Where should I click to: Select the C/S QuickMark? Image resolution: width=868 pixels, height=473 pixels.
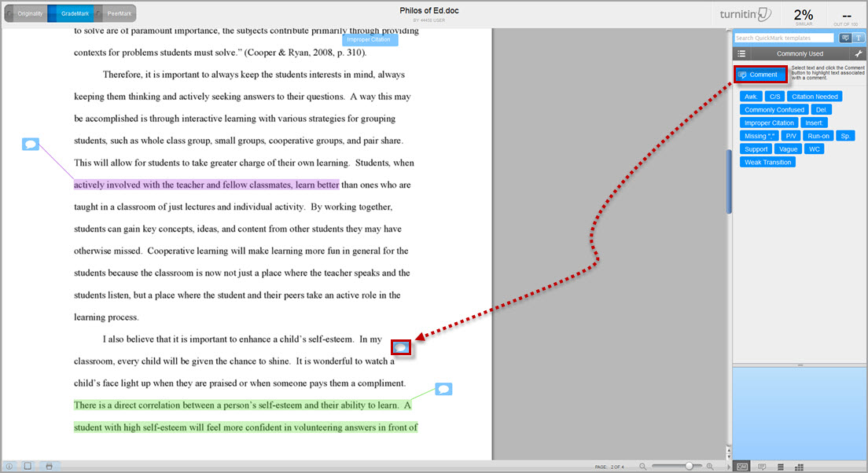[775, 97]
